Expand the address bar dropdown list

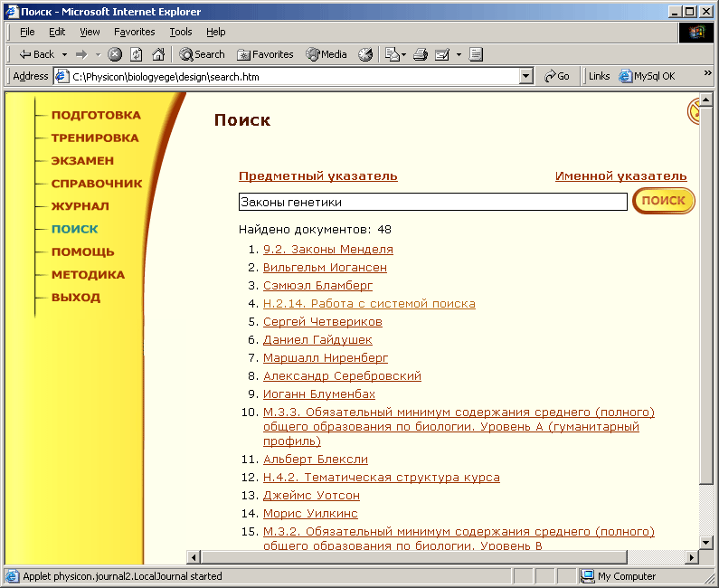pyautogui.click(x=526, y=76)
